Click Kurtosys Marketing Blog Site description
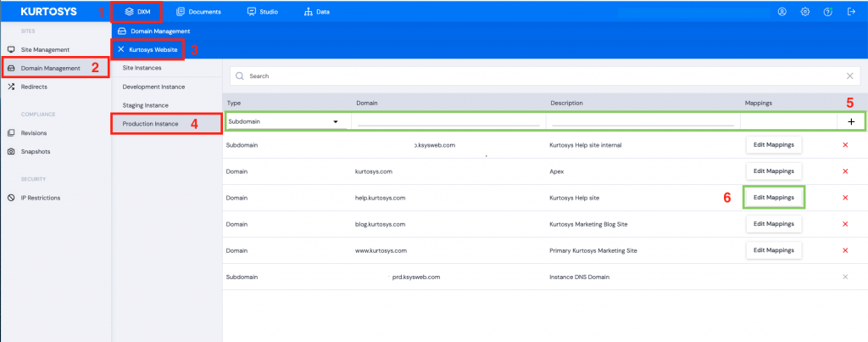868x342 pixels. pyautogui.click(x=588, y=224)
